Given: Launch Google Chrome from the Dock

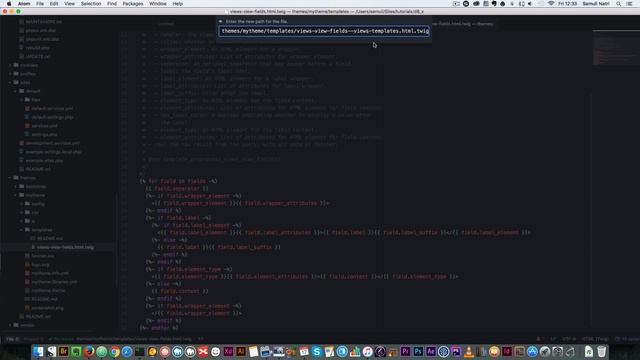Looking at the screenshot, I should tap(114, 351).
